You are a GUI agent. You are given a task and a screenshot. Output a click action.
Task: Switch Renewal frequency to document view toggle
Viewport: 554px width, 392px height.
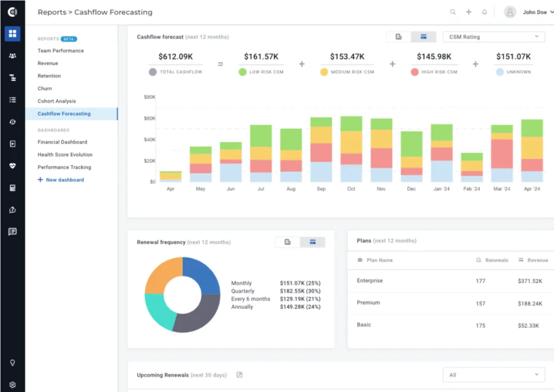(x=288, y=242)
